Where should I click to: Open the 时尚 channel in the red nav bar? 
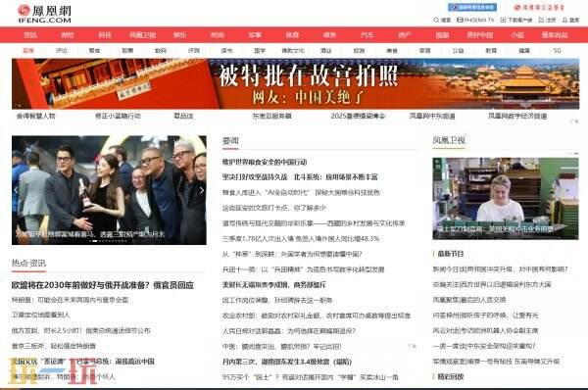218,35
